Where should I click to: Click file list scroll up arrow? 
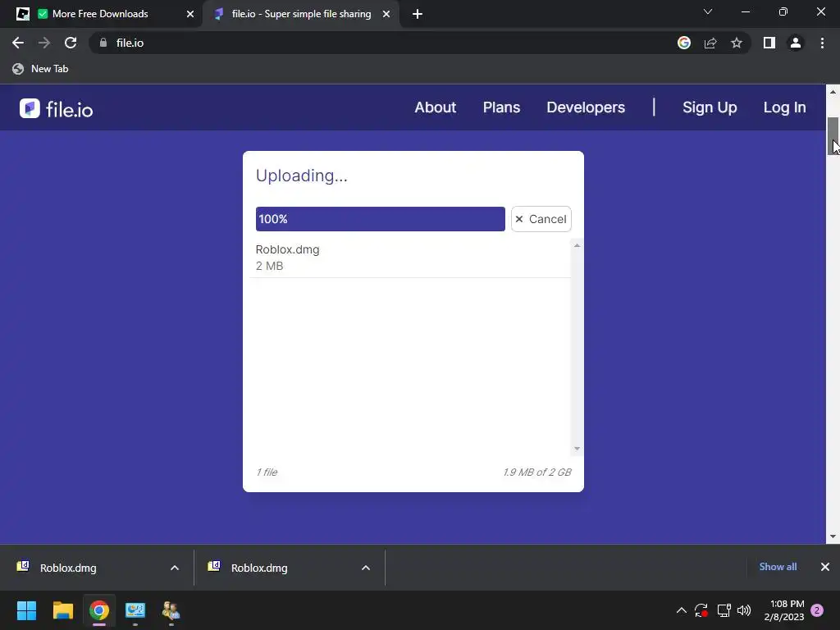coord(577,245)
